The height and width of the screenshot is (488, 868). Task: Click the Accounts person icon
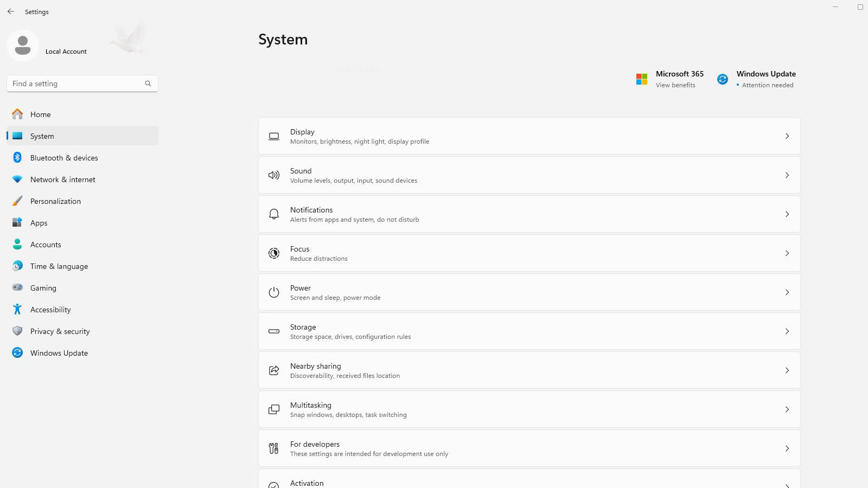[x=17, y=244]
